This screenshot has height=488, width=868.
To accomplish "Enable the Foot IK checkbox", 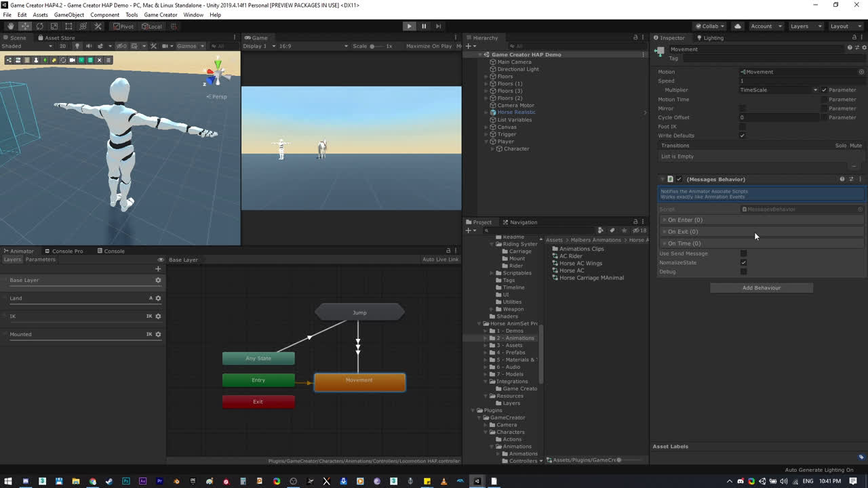I will point(742,126).
